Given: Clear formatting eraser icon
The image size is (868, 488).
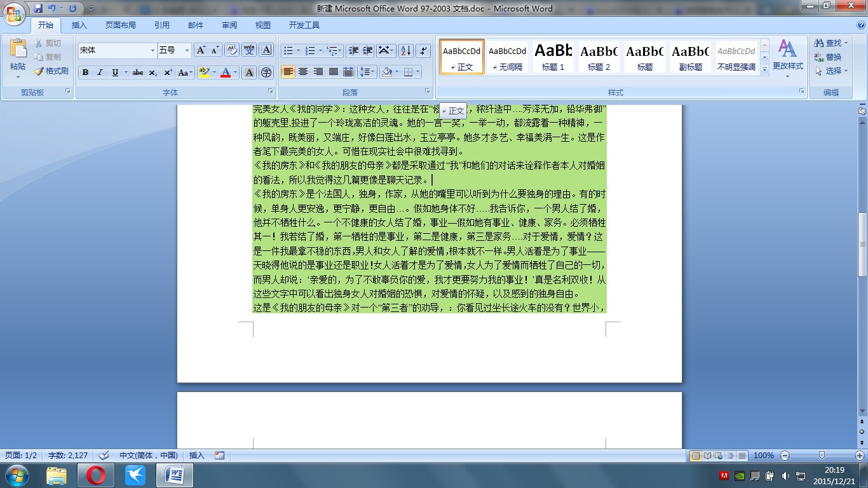Looking at the screenshot, I should coord(232,50).
